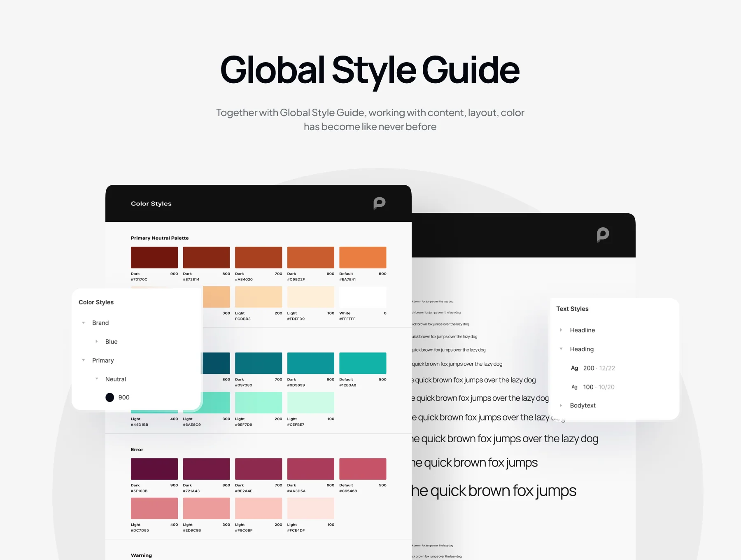Viewport: 741px width, 560px height.
Task: Expand the Headline text style arrow
Action: (x=561, y=330)
